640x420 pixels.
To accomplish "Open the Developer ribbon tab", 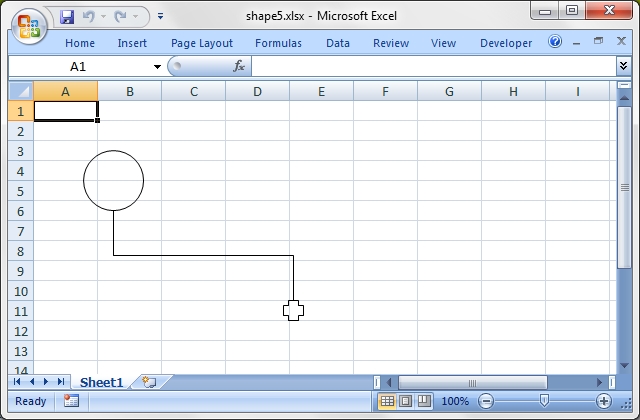I will point(506,43).
